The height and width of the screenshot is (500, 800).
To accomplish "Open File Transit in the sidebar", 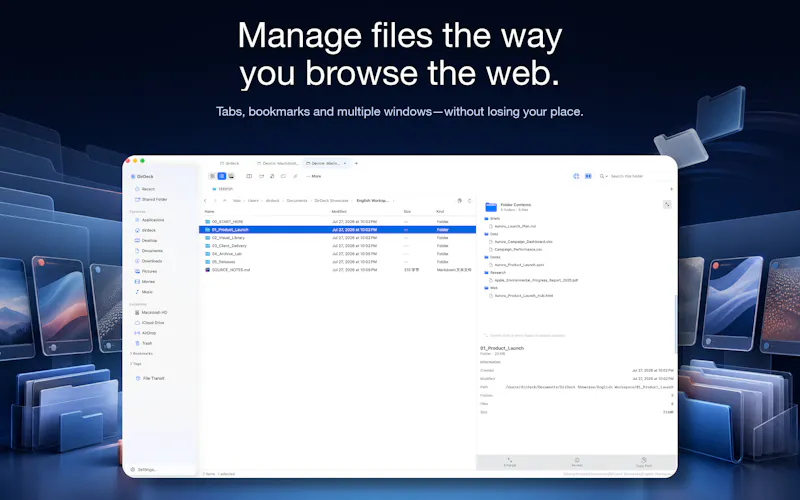I will 150,378.
